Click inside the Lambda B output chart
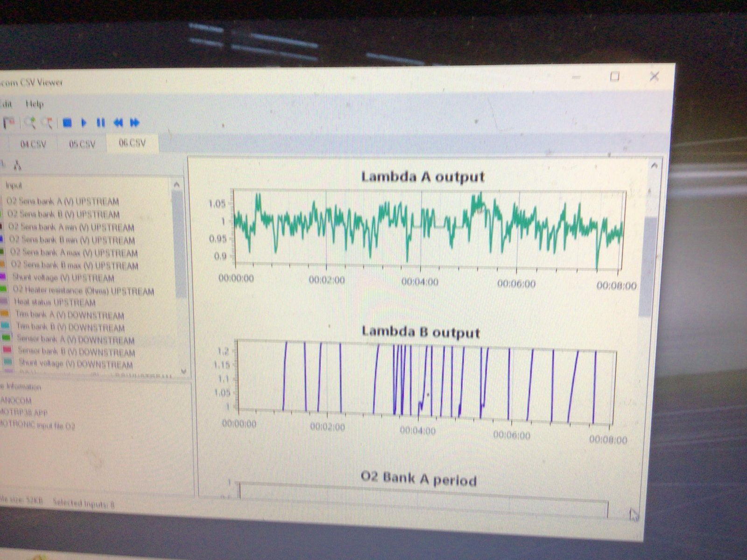The image size is (747, 560). click(426, 382)
